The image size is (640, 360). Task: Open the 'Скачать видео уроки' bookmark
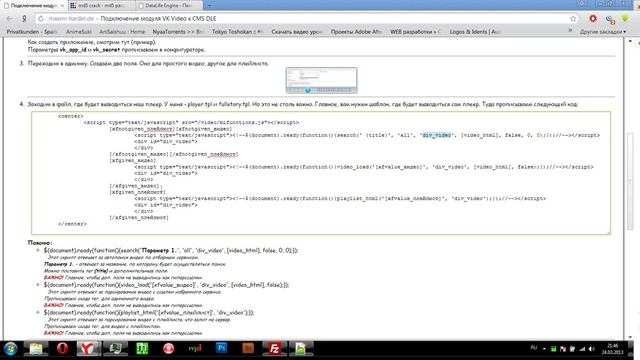click(296, 31)
